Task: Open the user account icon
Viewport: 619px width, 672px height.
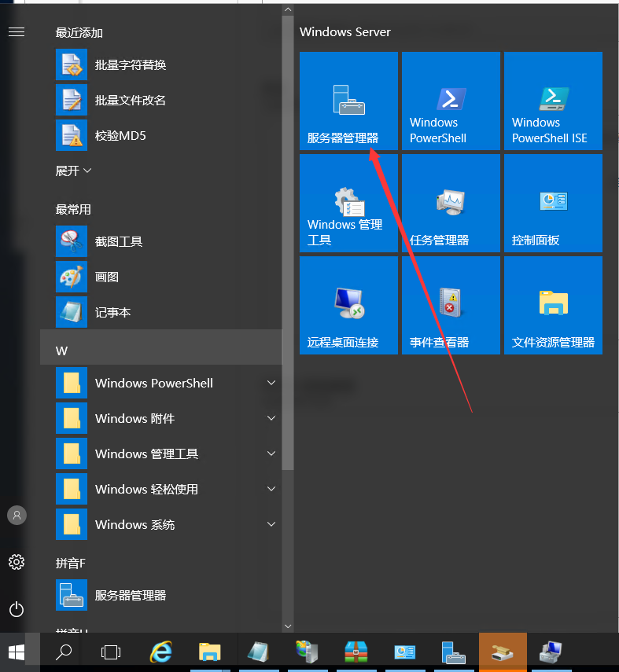Action: pyautogui.click(x=17, y=515)
